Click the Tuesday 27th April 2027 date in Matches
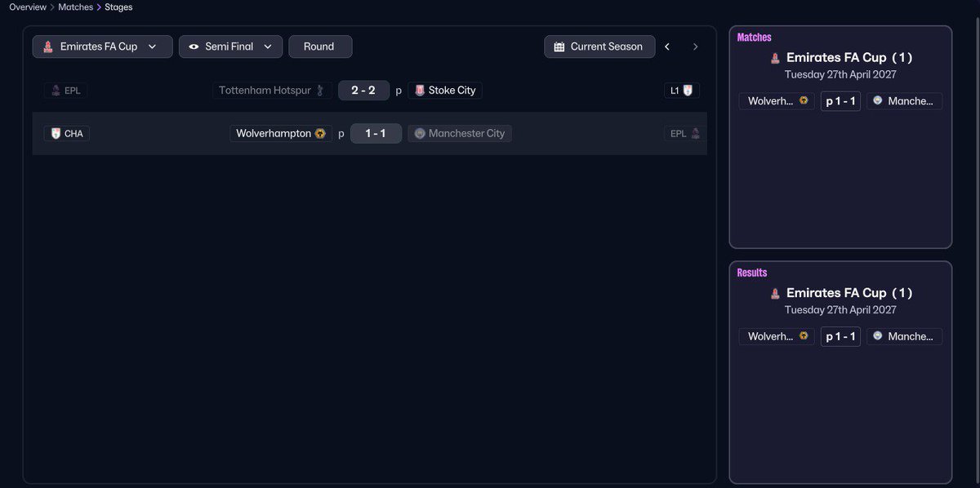Viewport: 980px width, 488px height. tap(840, 74)
